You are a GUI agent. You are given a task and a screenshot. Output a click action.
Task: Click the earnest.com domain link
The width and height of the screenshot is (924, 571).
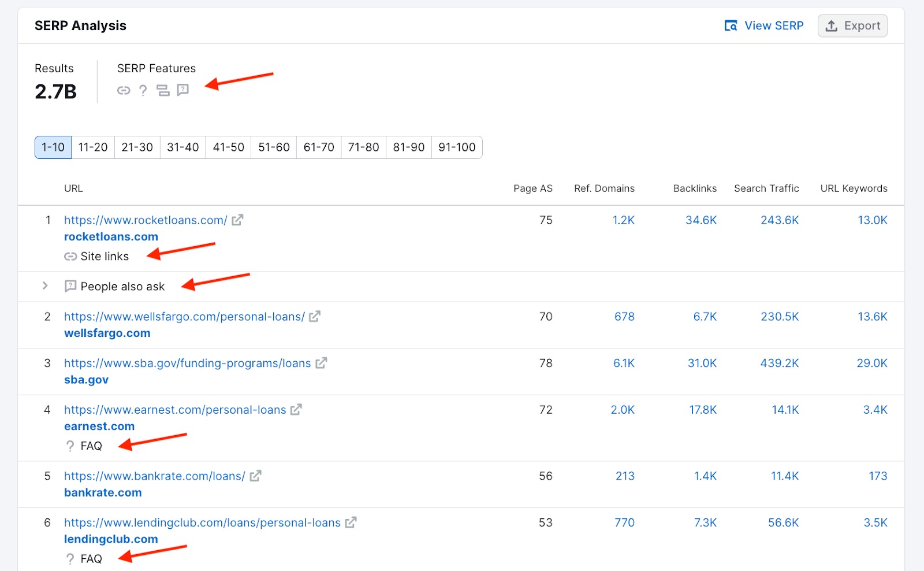click(99, 427)
